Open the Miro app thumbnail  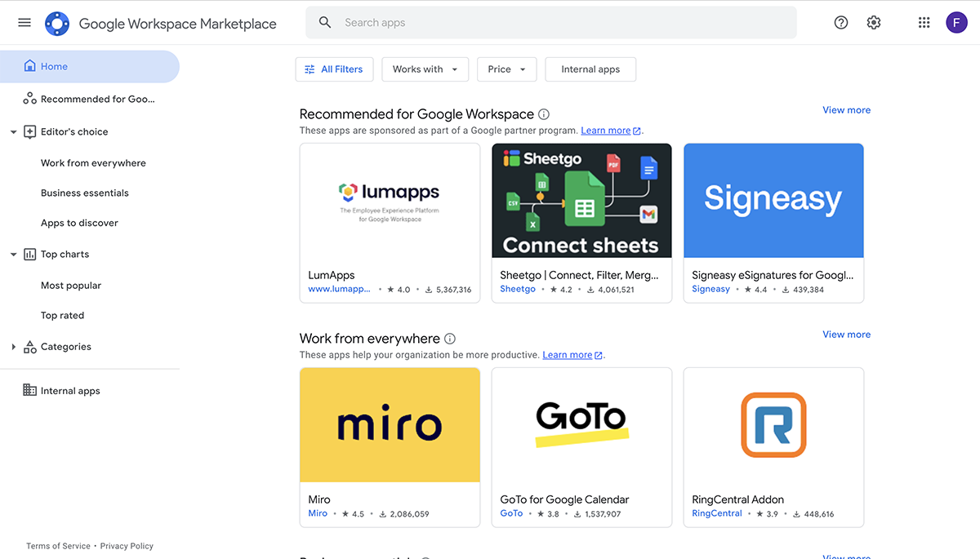tap(390, 425)
